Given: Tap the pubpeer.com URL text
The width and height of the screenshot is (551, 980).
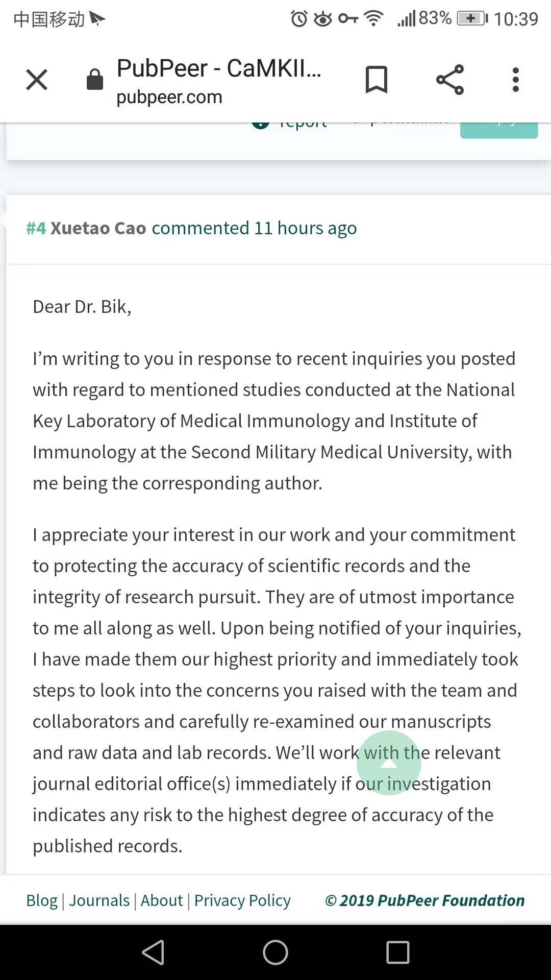Looking at the screenshot, I should point(169,97).
